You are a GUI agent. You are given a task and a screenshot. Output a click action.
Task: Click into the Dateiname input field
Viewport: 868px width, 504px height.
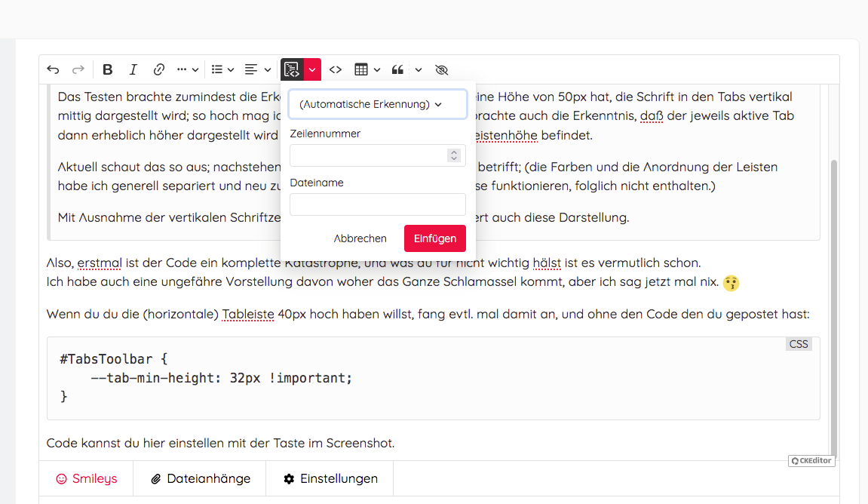click(377, 204)
